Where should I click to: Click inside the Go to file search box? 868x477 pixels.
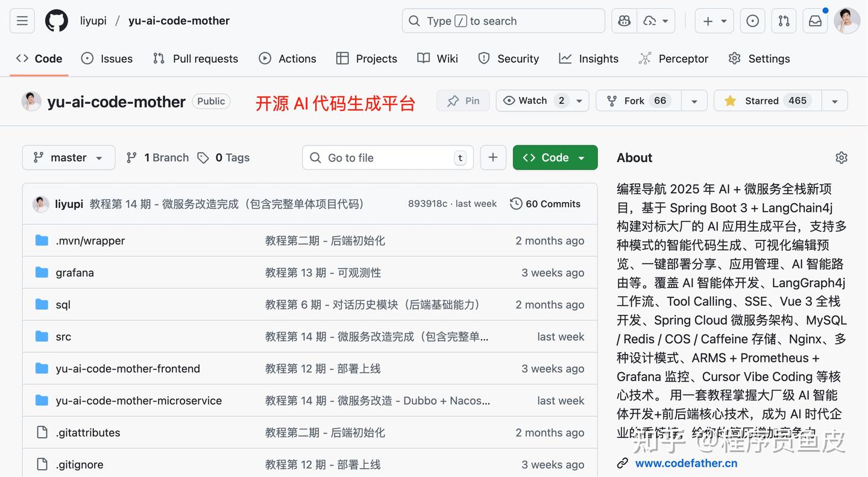pos(386,157)
